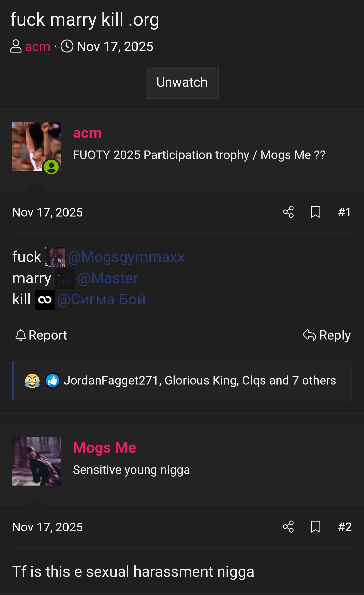Viewport: 364px width, 595px height.
Task: Click the Mogs Me username link
Action: pos(105,447)
